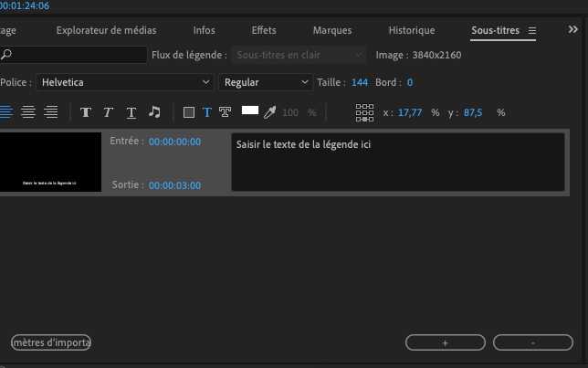Screen dimensions: 588x368
Task: Select background color square icon
Action: tap(189, 112)
